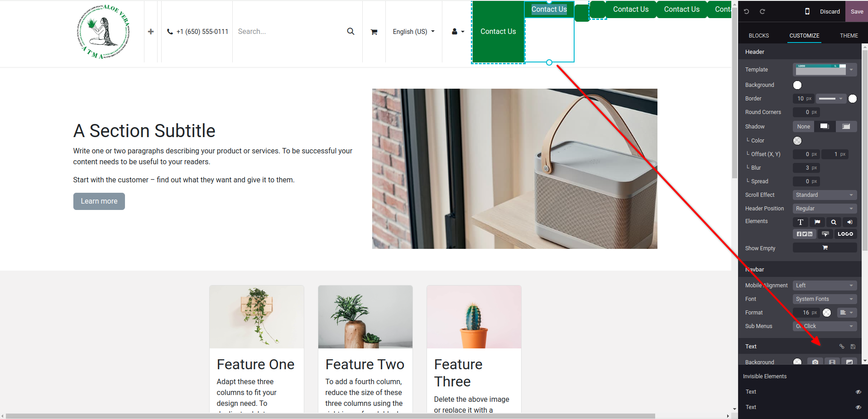Viewport: 868px width, 419px height.
Task: Open the Mobile Alignment dropdown
Action: click(x=825, y=286)
